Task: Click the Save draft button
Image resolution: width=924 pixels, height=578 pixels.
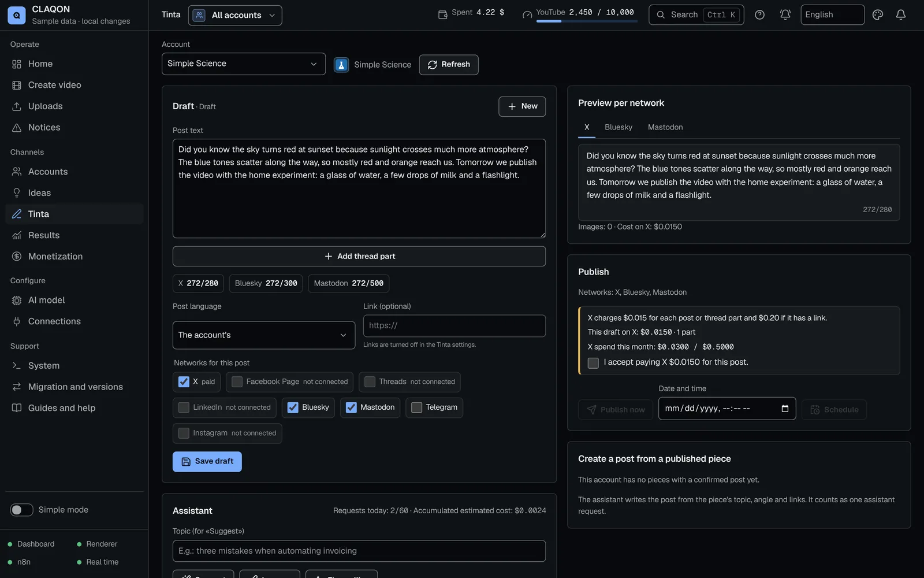Action: coord(207,462)
